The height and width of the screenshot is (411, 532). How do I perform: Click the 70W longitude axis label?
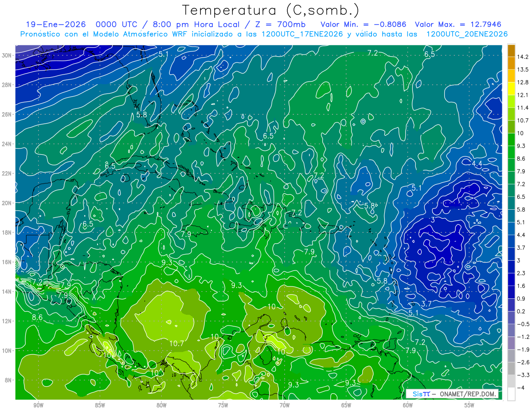[284, 405]
